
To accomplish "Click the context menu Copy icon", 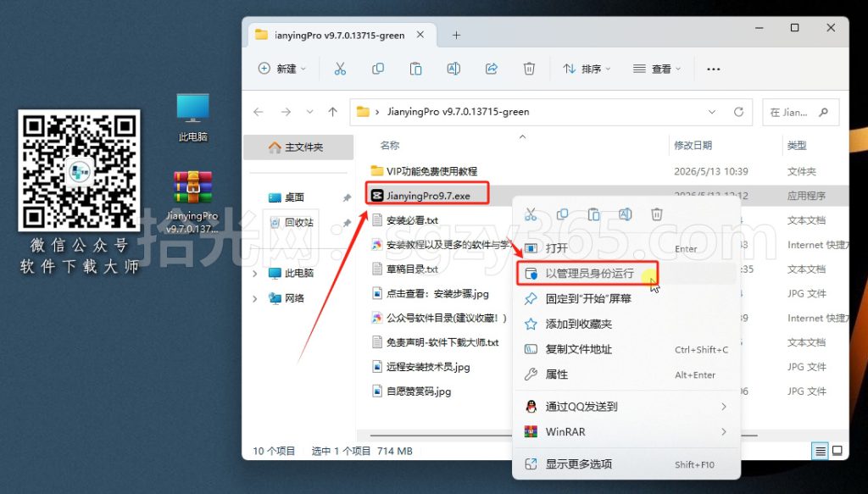I will [x=563, y=214].
